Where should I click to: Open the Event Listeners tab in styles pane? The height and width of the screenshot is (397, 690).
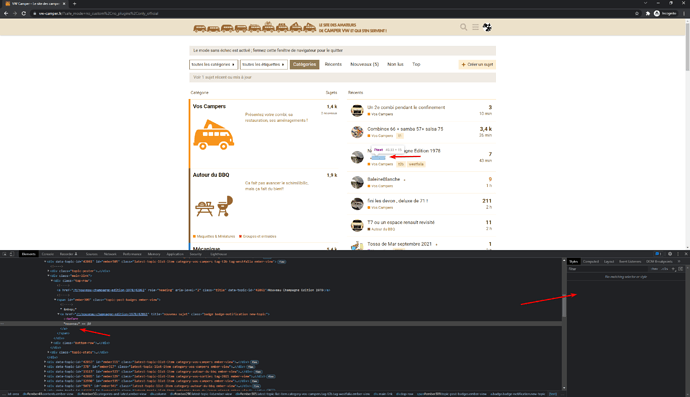630,261
